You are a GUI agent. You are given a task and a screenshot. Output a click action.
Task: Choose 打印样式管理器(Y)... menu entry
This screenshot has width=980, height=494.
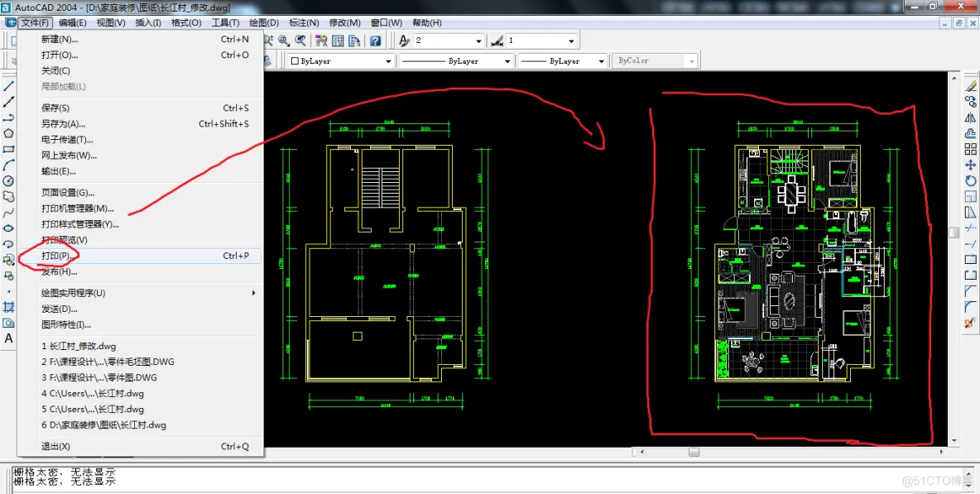[x=141, y=224]
